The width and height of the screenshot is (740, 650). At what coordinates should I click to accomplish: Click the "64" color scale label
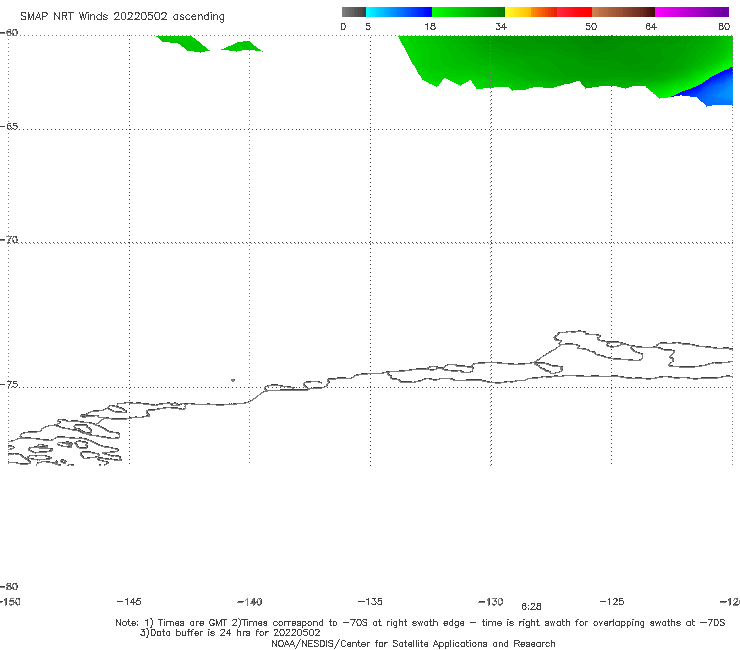coord(651,26)
